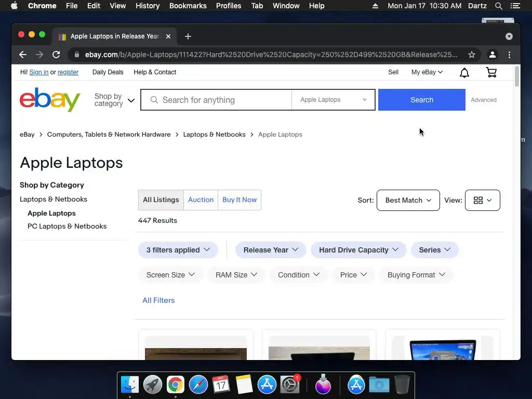Open Advanced search link

pyautogui.click(x=484, y=100)
